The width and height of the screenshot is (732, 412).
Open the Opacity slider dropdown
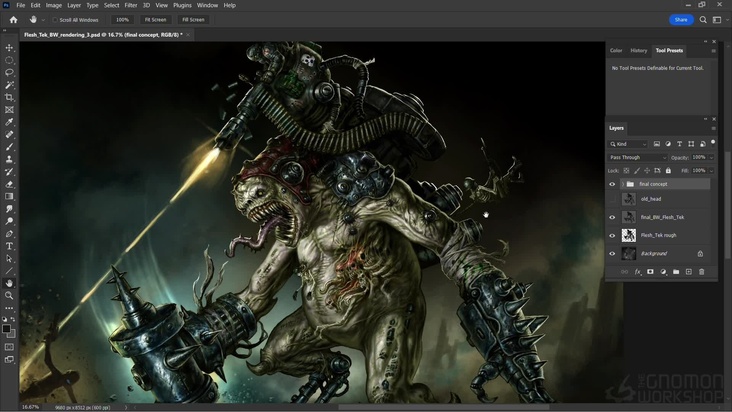[711, 158]
